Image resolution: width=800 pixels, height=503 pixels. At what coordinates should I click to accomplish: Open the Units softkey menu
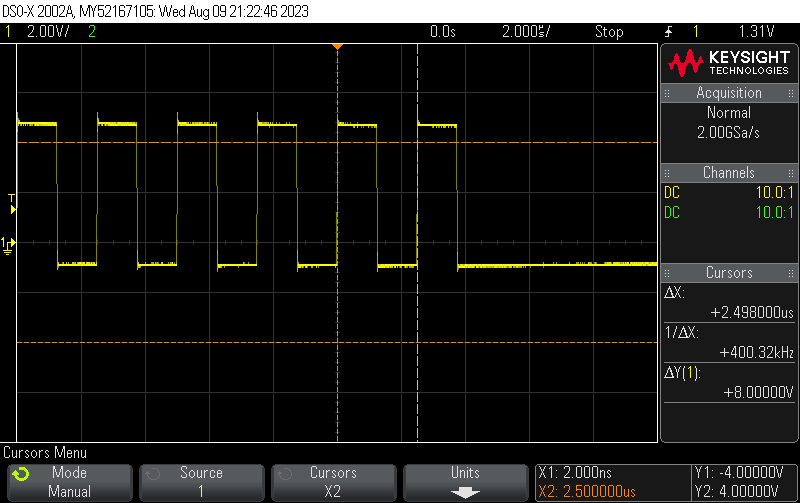coord(465,482)
